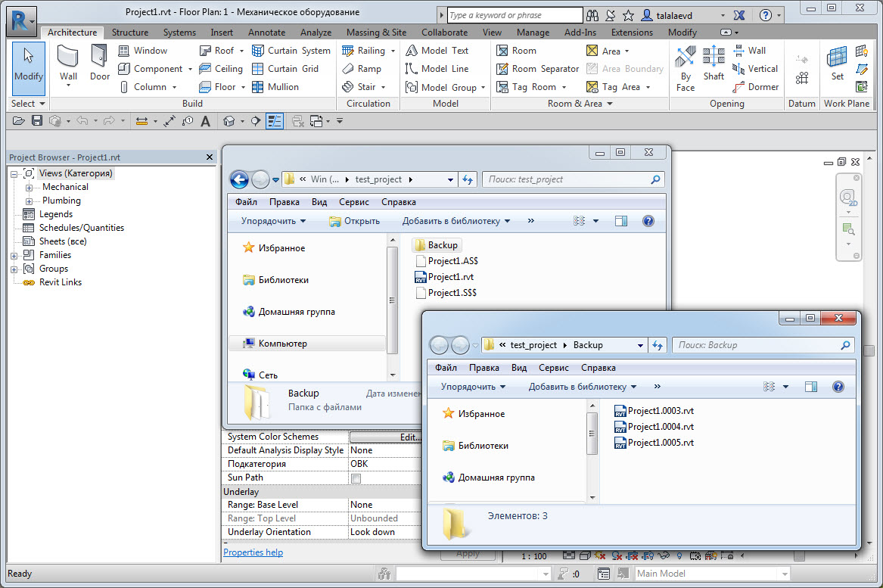Switch to the Structure ribbon tab
The image size is (883, 588).
pos(129,32)
